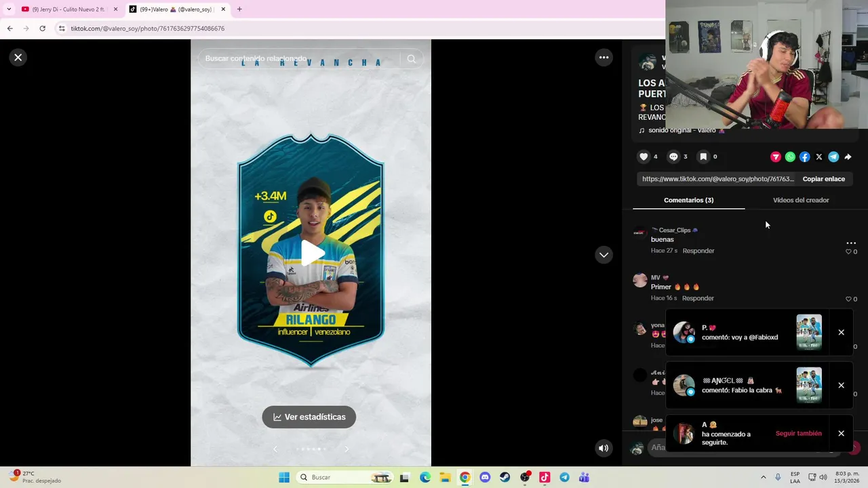This screenshot has height=488, width=868.
Task: Open 'Ver estadísticas' button
Action: click(x=309, y=417)
